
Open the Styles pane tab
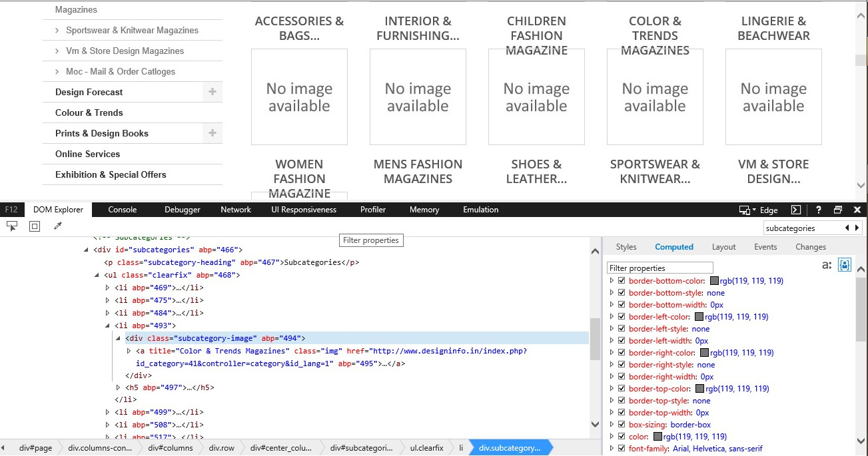click(626, 247)
